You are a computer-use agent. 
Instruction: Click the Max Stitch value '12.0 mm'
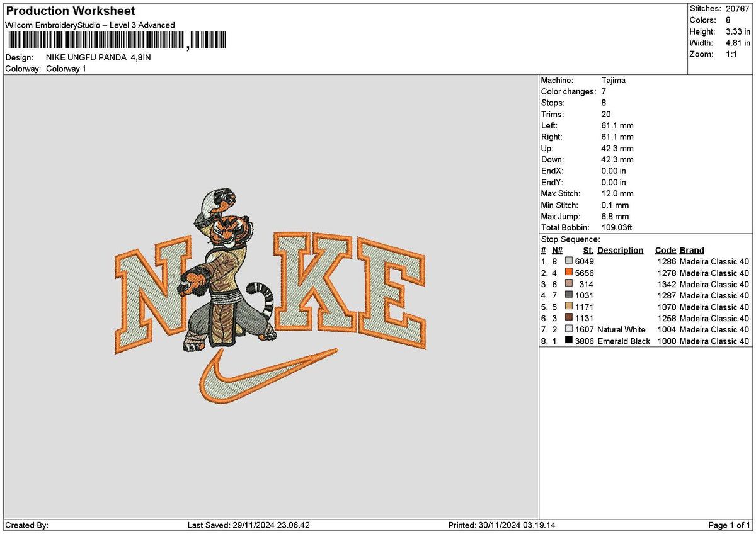(617, 194)
